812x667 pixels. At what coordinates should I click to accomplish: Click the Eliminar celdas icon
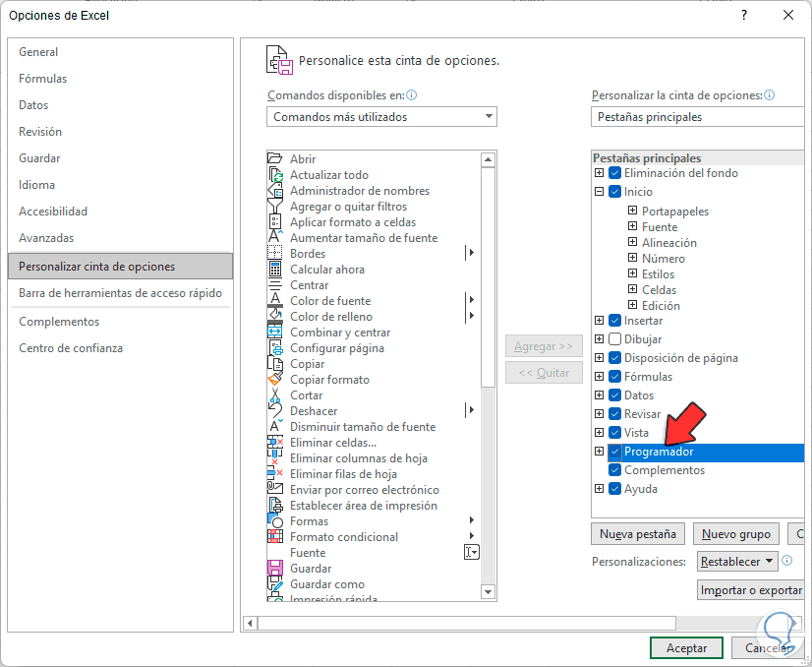pyautogui.click(x=274, y=443)
